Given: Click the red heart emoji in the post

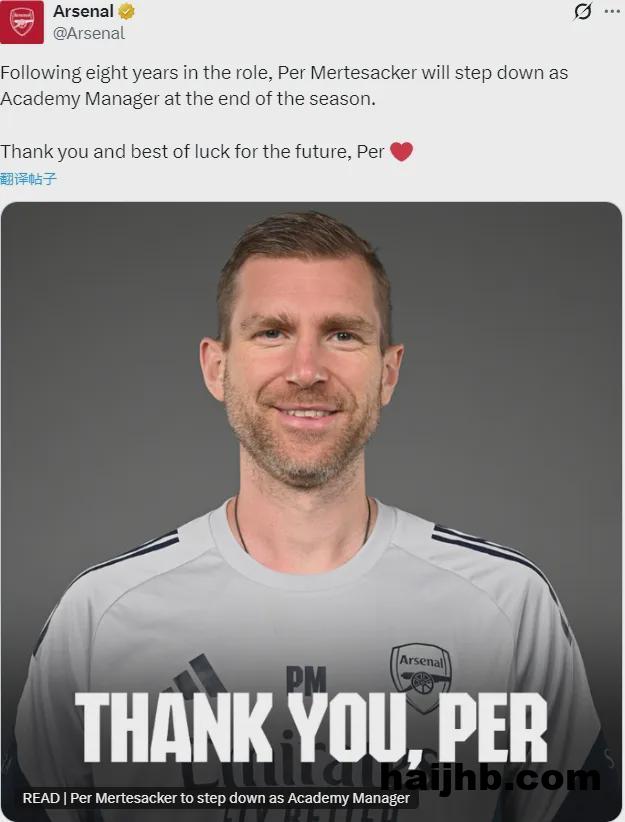Looking at the screenshot, I should click(401, 152).
